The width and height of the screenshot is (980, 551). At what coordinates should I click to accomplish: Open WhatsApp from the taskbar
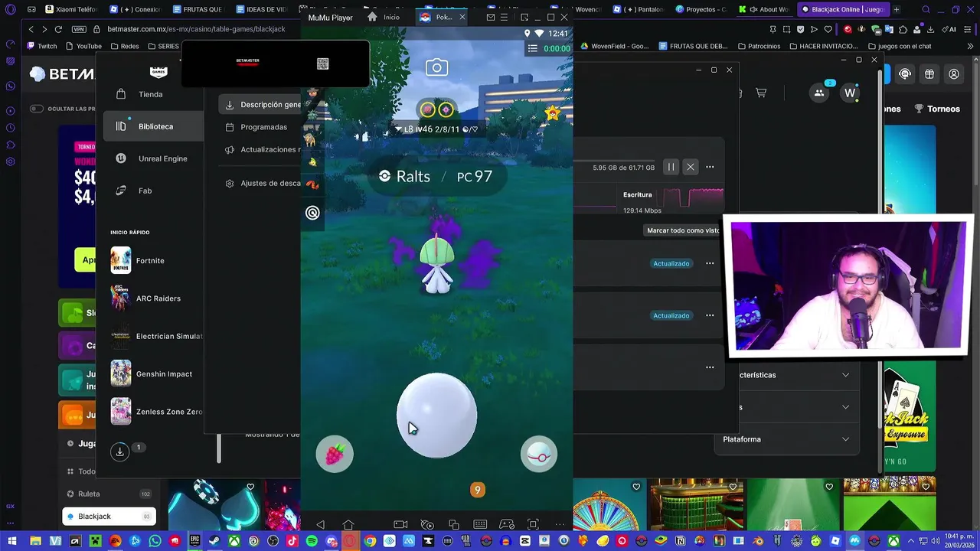(155, 541)
